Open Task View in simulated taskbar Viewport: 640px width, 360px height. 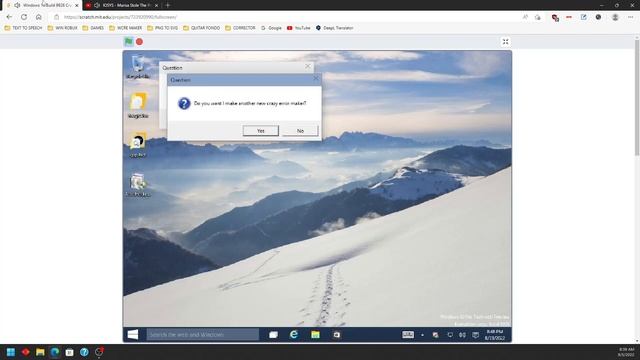coord(273,334)
